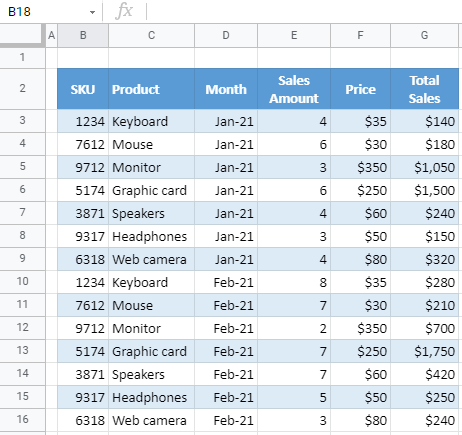
Task: Select SKU 6318 in row 9
Action: tap(83, 259)
